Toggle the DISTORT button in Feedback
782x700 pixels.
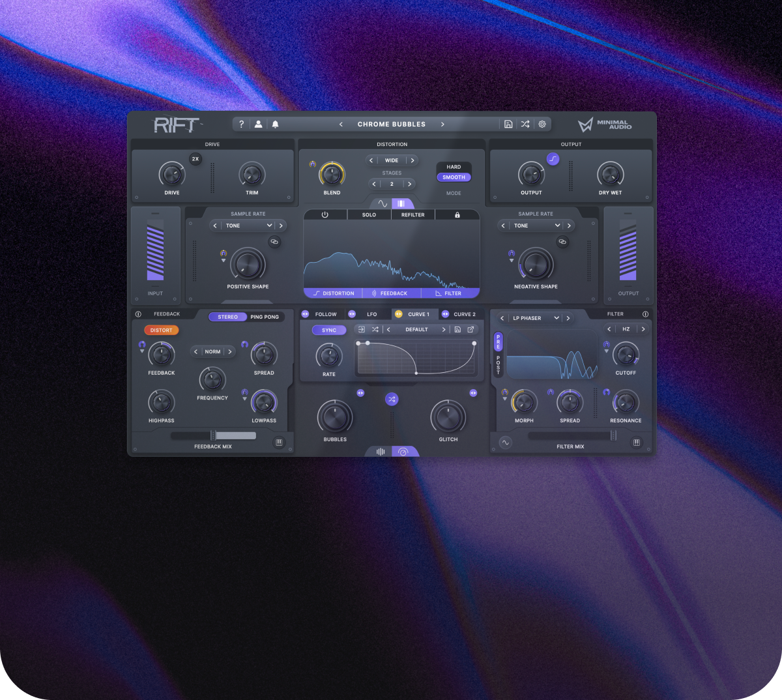tap(162, 330)
